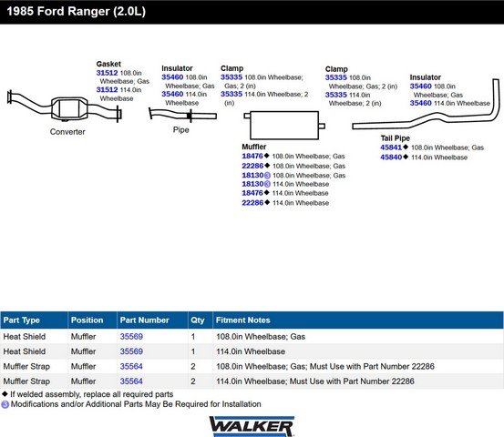The width and height of the screenshot is (504, 437).
Task: Open Muffler Strap 35564 for 114.0in Wheelbase row
Action: pyautogui.click(x=131, y=381)
